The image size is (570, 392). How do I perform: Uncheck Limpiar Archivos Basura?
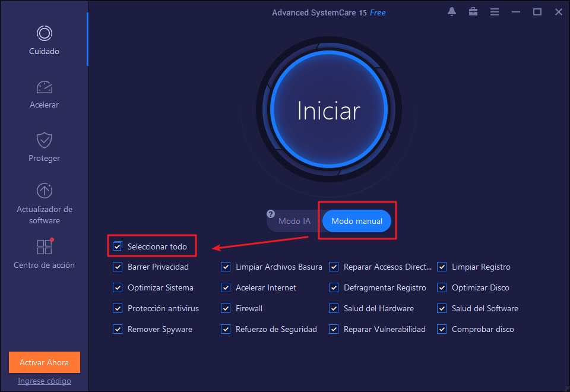226,267
